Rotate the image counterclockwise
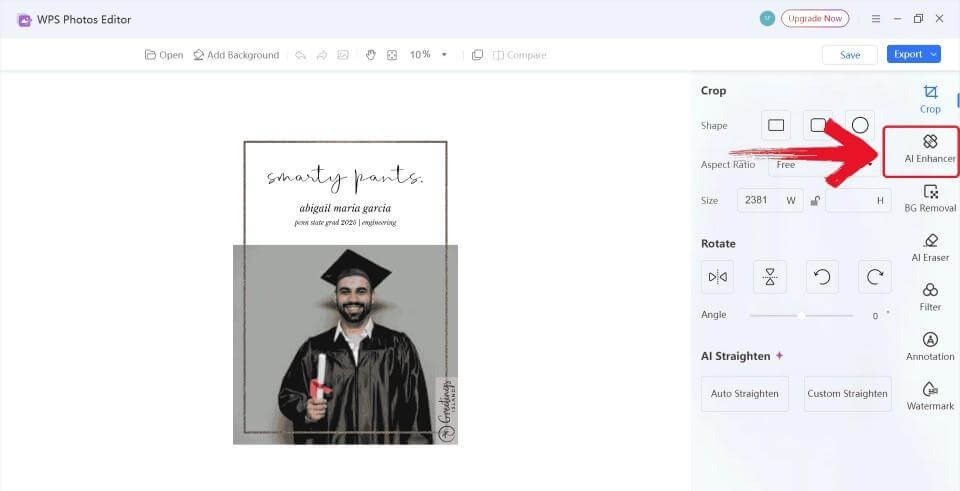Image resolution: width=960 pixels, height=491 pixels. (x=822, y=277)
